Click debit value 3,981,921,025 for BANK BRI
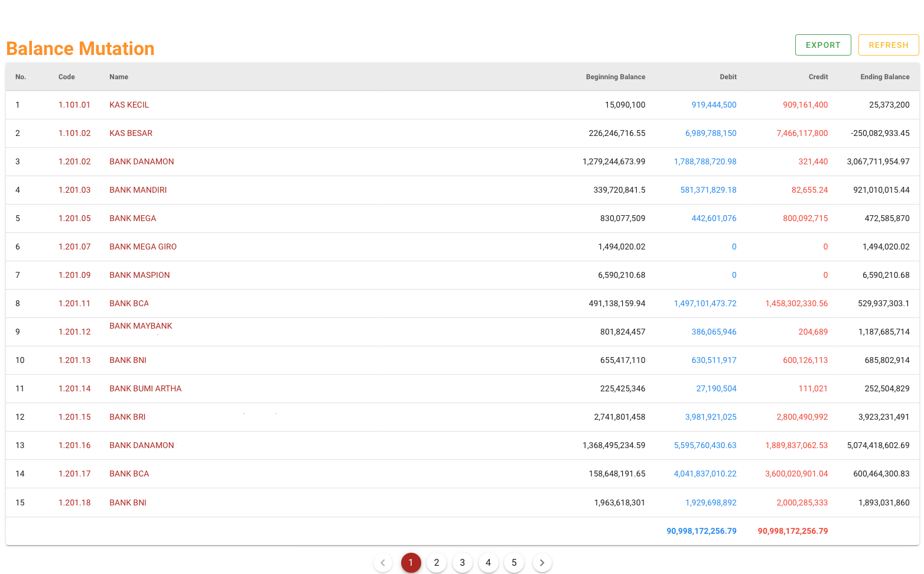This screenshot has width=924, height=574. (x=711, y=417)
